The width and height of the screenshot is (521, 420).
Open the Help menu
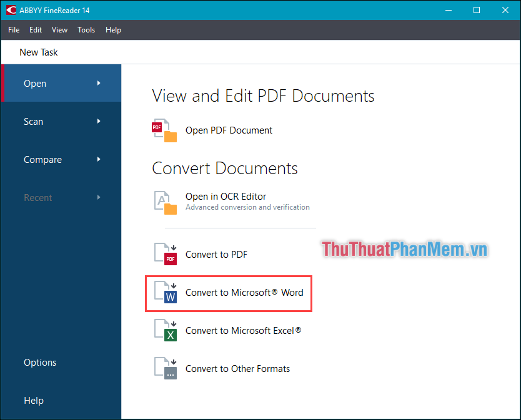coord(113,29)
